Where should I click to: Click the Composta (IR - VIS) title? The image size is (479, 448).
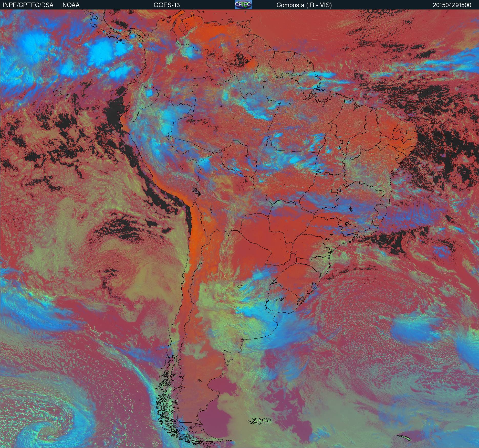click(304, 5)
